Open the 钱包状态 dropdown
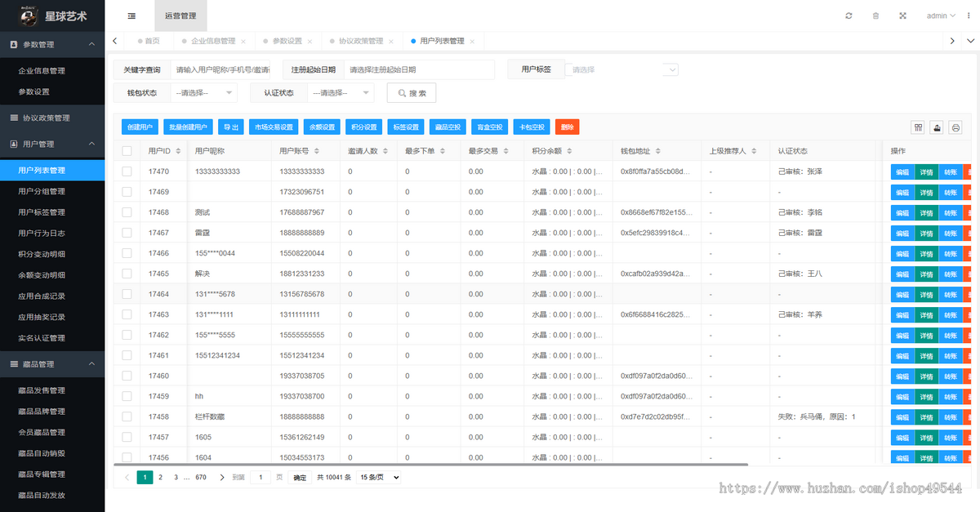The image size is (980, 512). click(204, 93)
